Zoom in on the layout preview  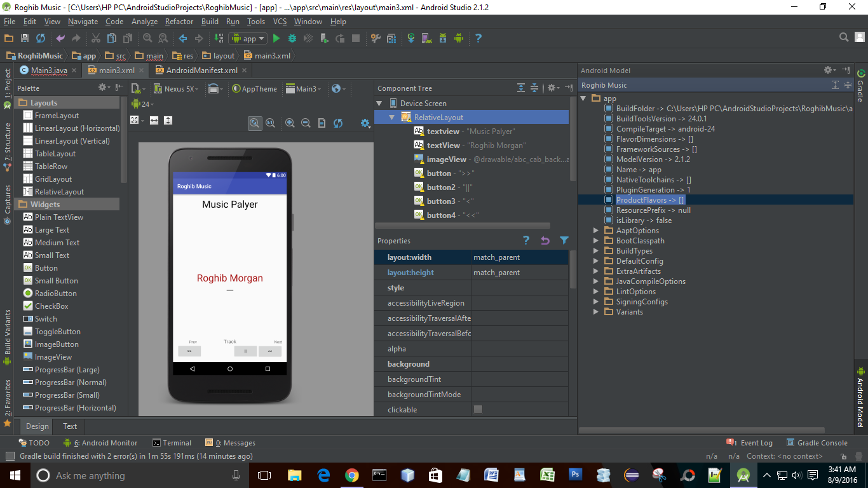coord(290,123)
